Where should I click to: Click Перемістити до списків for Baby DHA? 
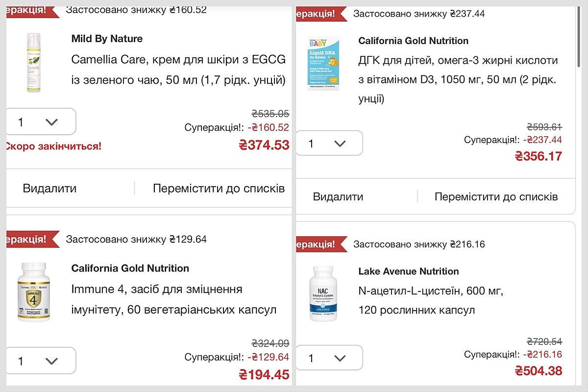point(496,197)
